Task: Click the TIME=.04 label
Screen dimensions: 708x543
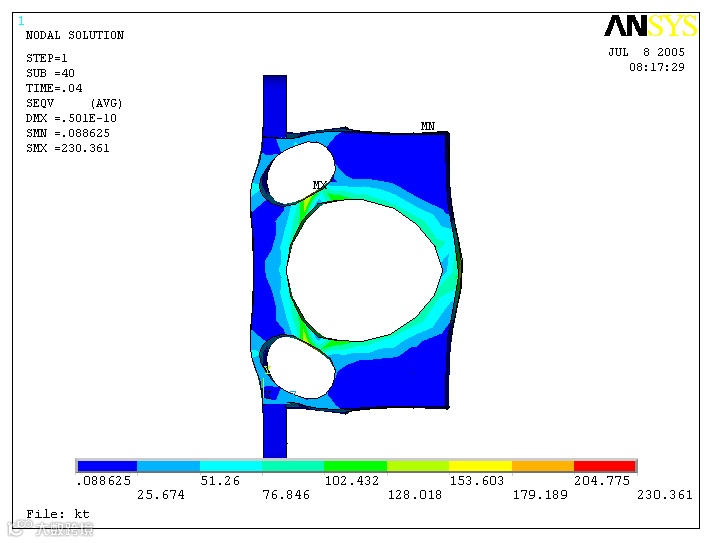Action: [54, 88]
